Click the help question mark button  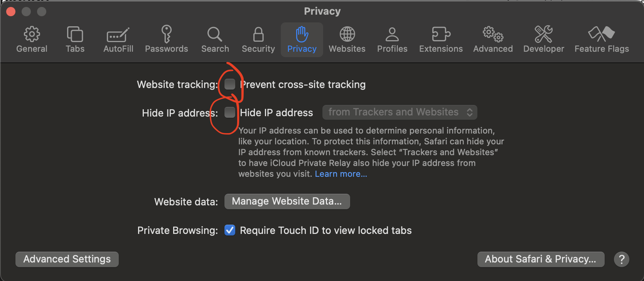point(621,259)
